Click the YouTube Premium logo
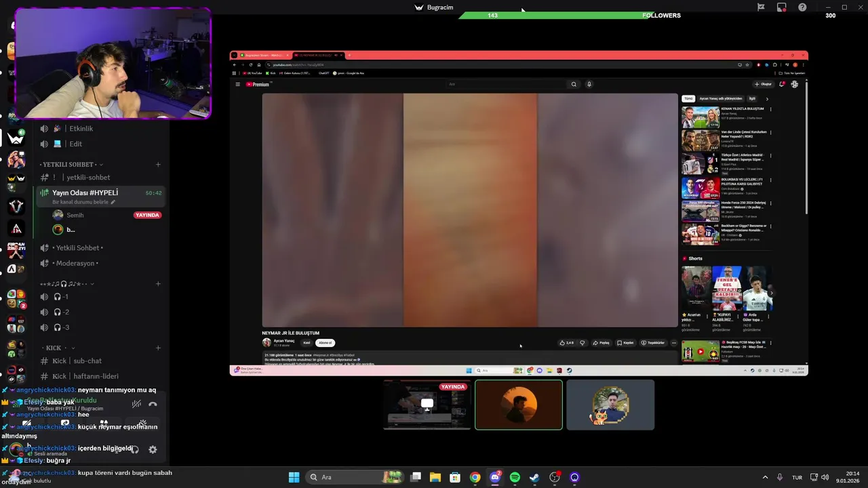Image resolution: width=868 pixels, height=488 pixels. 258,84
